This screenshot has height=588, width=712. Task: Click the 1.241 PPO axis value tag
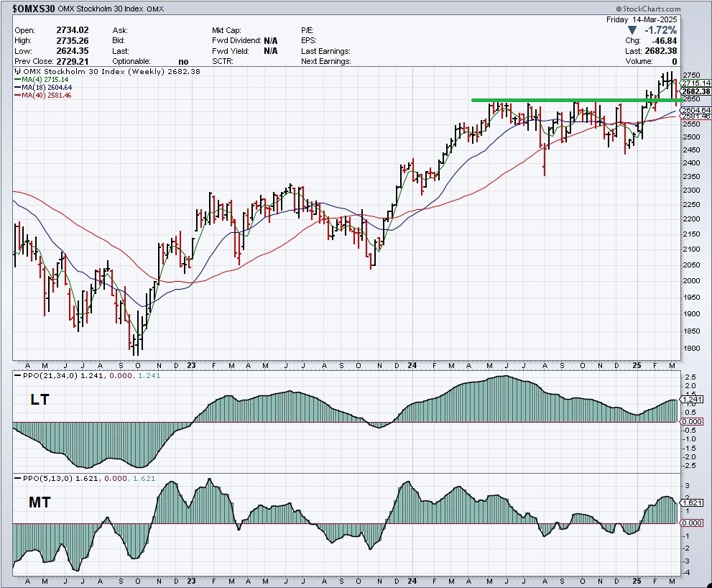(x=692, y=400)
